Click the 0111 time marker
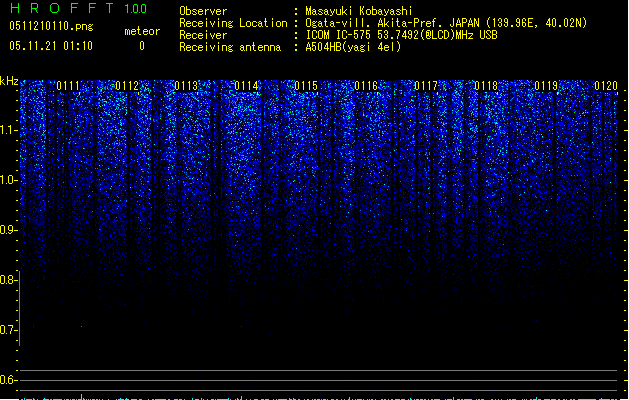629x400 pixels. click(68, 86)
